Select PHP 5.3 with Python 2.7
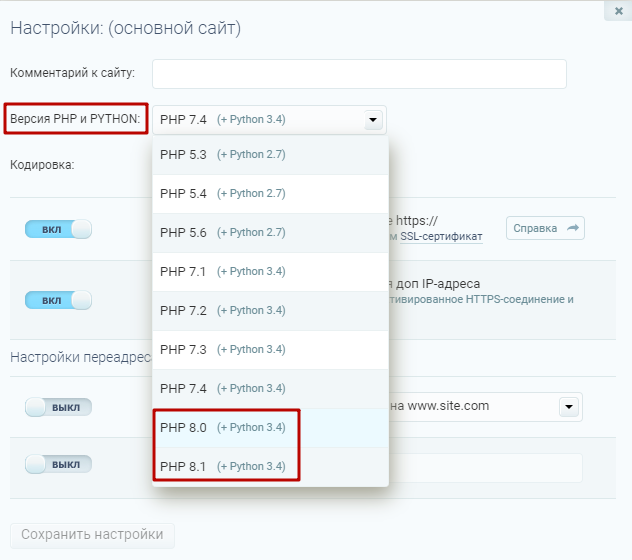This screenshot has width=632, height=560. (270, 155)
